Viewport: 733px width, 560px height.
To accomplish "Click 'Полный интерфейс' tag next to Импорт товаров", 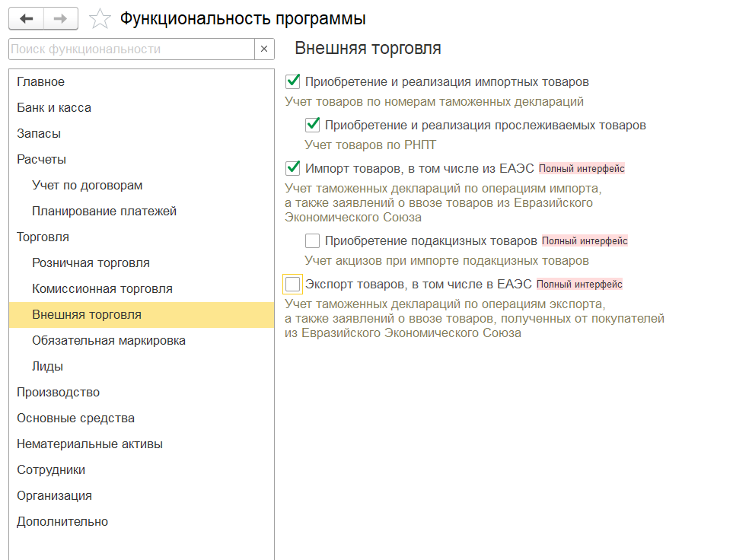I will click(x=582, y=168).
